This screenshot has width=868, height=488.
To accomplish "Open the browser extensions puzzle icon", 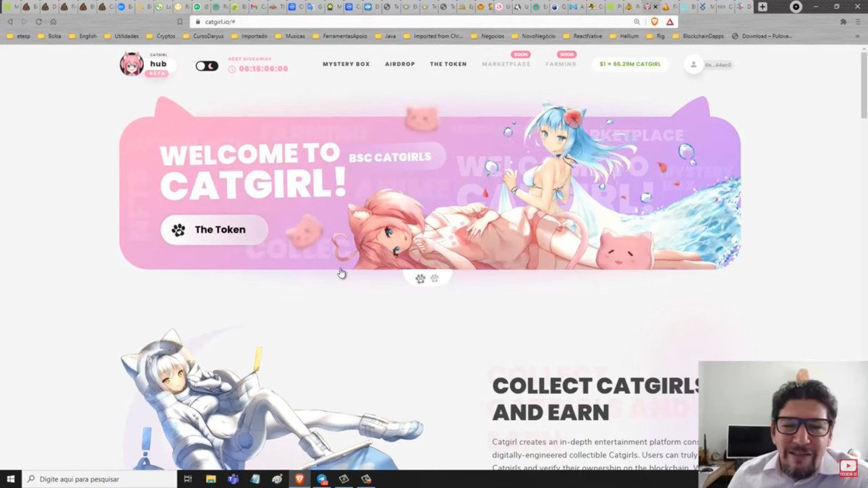I will 843,22.
